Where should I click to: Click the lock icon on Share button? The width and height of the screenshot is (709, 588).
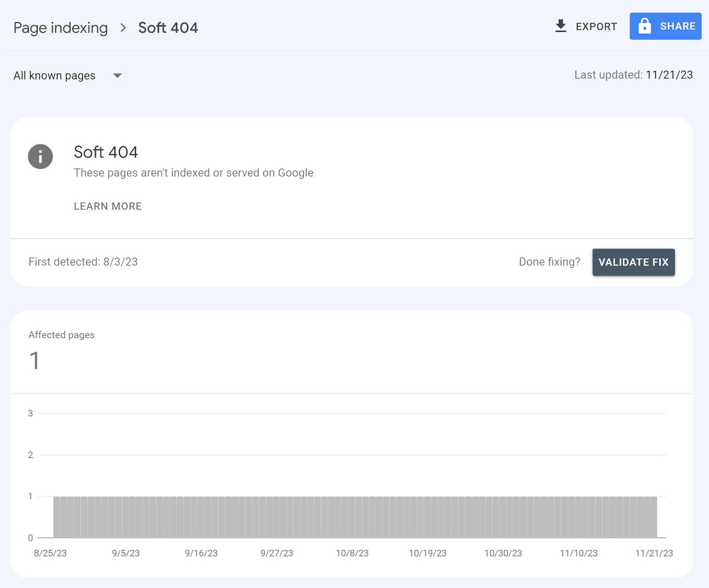tap(644, 26)
